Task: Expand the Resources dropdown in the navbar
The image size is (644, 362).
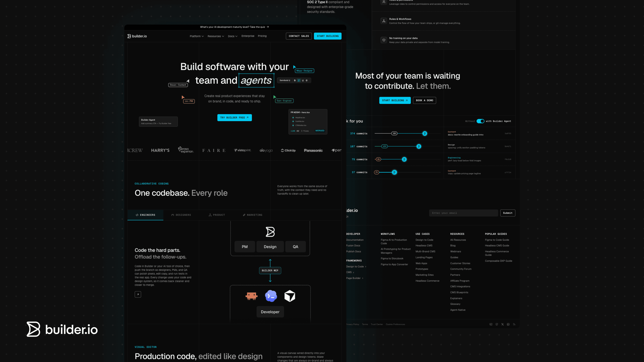Action: click(216, 36)
